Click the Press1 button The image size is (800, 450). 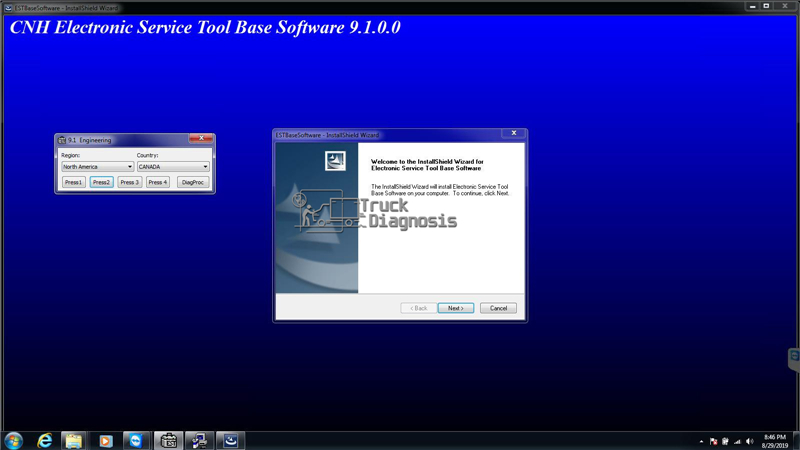pos(73,182)
